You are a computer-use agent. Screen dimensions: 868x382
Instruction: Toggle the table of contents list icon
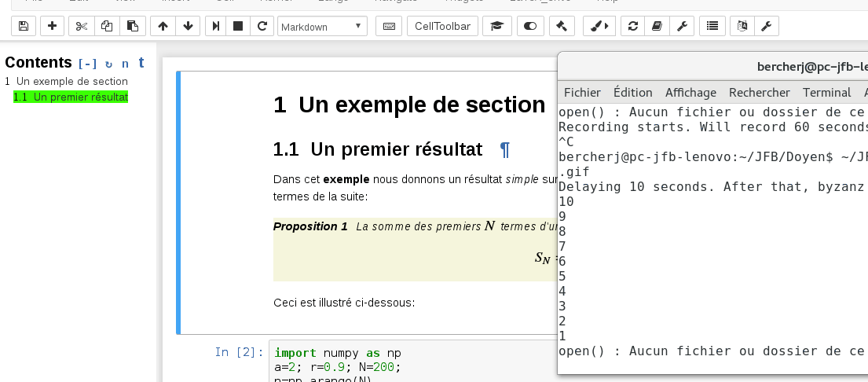pos(712,26)
